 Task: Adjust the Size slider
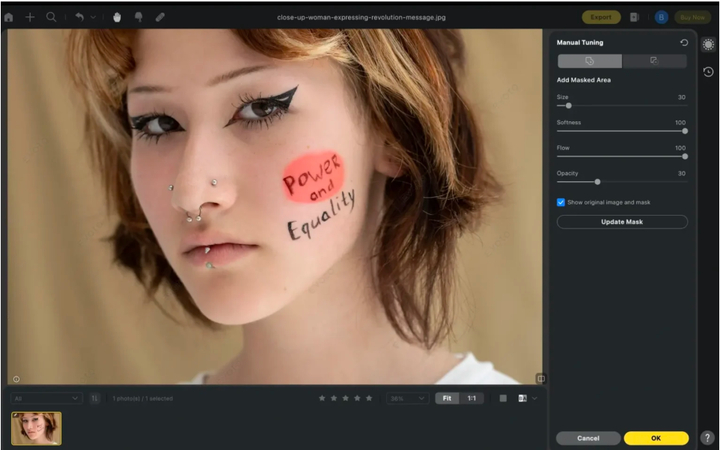coord(622,106)
